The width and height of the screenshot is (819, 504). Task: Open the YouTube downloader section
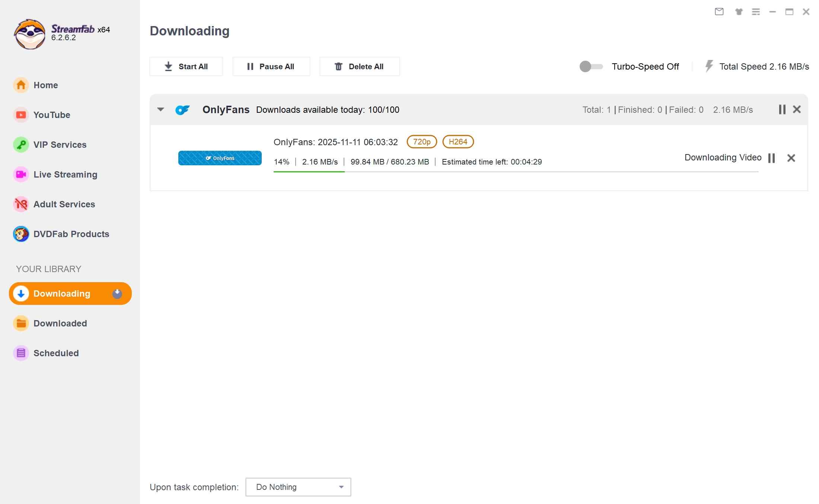51,115
